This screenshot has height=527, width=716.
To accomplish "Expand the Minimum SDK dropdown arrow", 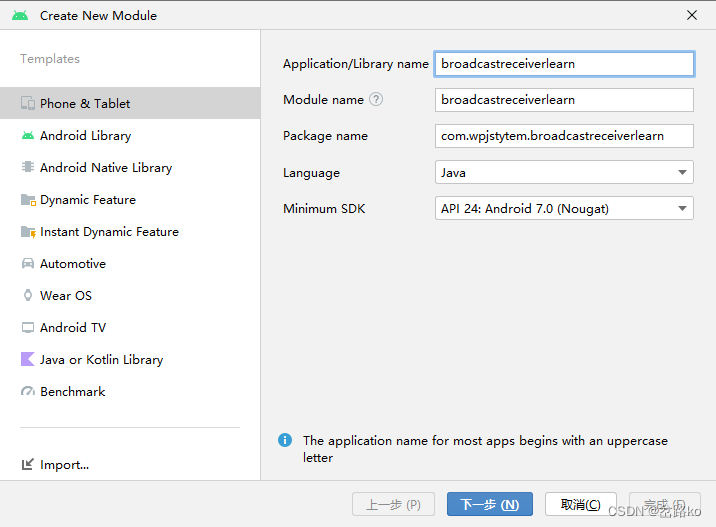I will [x=682, y=208].
